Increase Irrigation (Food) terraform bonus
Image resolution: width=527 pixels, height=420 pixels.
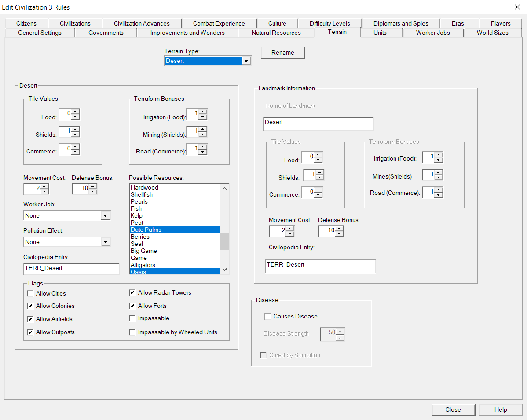203,112
